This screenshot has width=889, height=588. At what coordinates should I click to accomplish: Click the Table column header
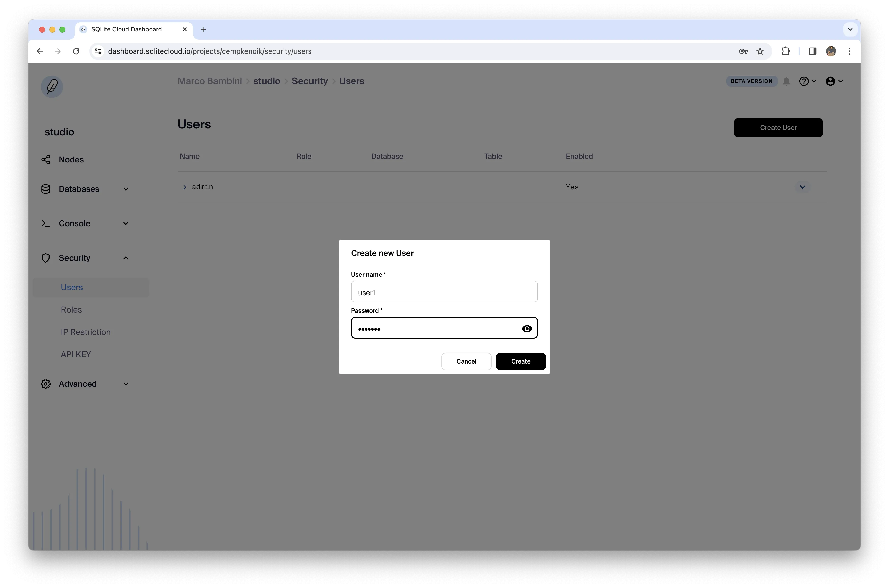[x=493, y=156]
